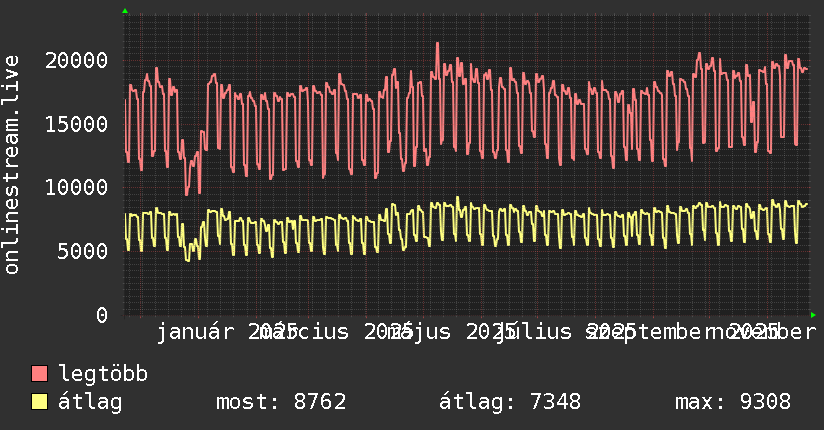Click the red legtöbb legend swatch
This screenshot has width=824, height=430.
coord(39,374)
